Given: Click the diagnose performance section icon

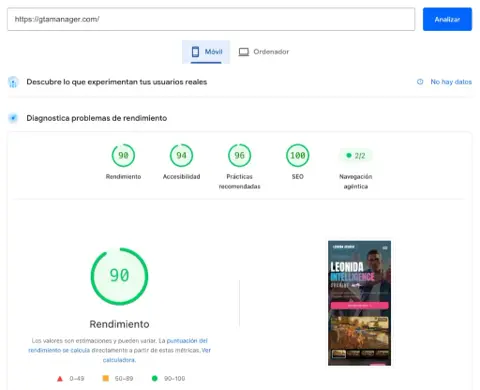Looking at the screenshot, I should coord(13,118).
